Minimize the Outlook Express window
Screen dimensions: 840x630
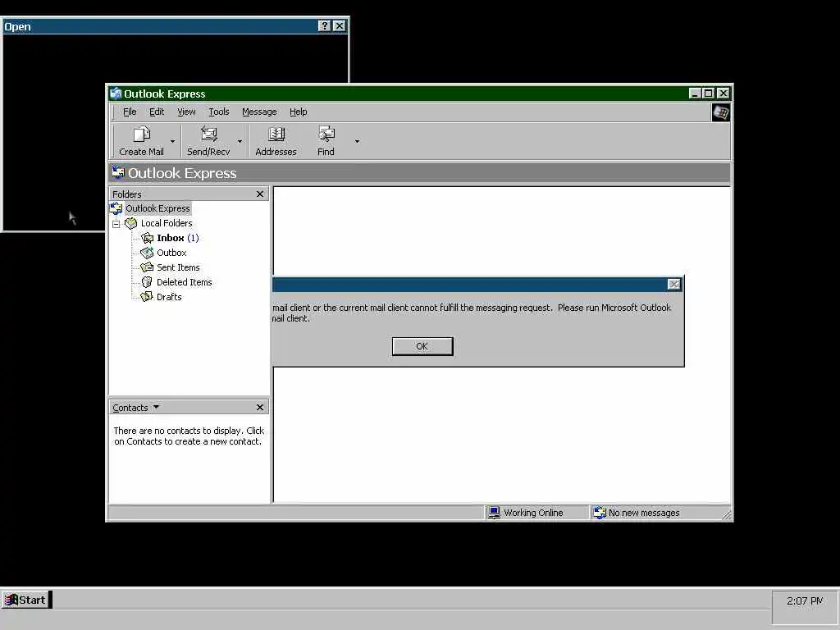tap(695, 94)
